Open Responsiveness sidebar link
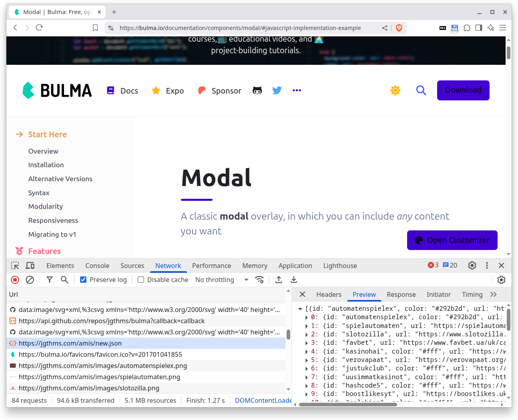This screenshot has width=518, height=420. 53,220
